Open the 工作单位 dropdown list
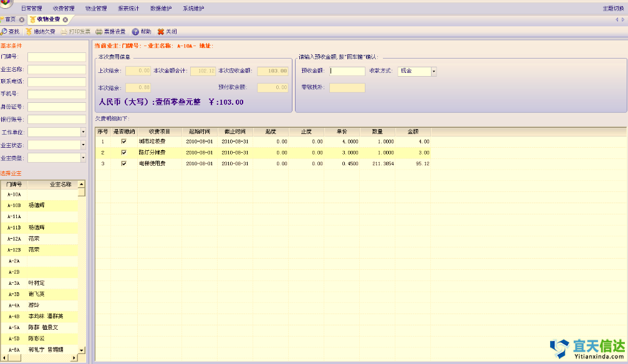628x364 pixels. click(x=83, y=132)
